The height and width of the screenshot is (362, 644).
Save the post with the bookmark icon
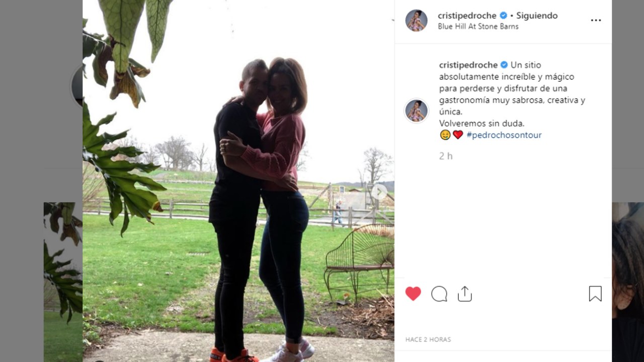click(595, 294)
